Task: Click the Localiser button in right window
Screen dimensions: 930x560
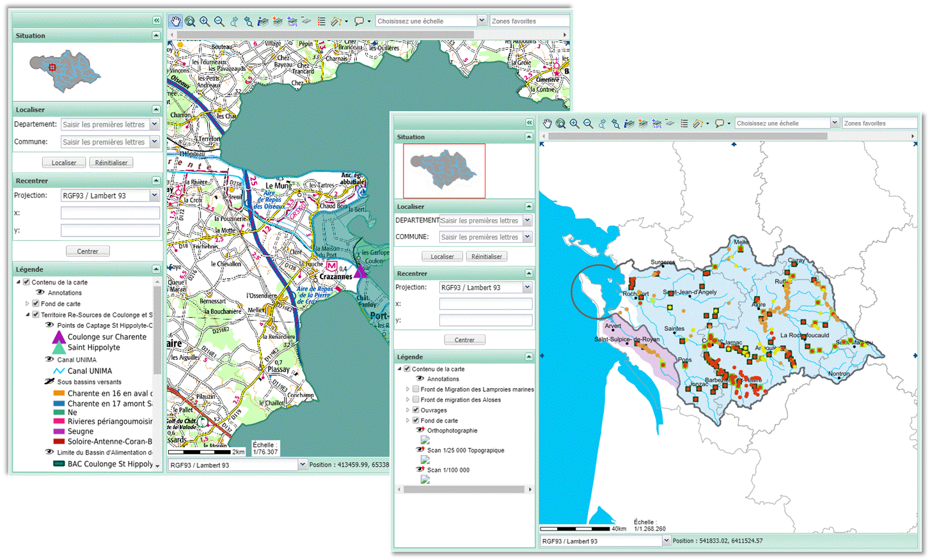Action: (x=442, y=256)
